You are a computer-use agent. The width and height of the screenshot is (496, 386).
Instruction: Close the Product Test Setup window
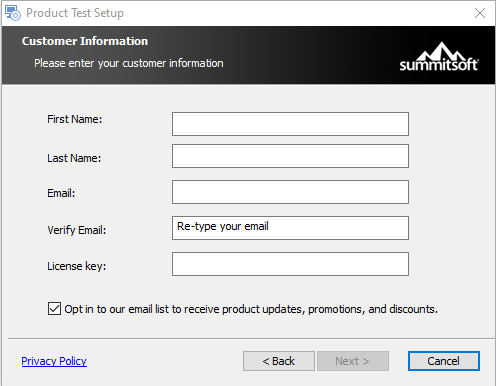pos(480,13)
